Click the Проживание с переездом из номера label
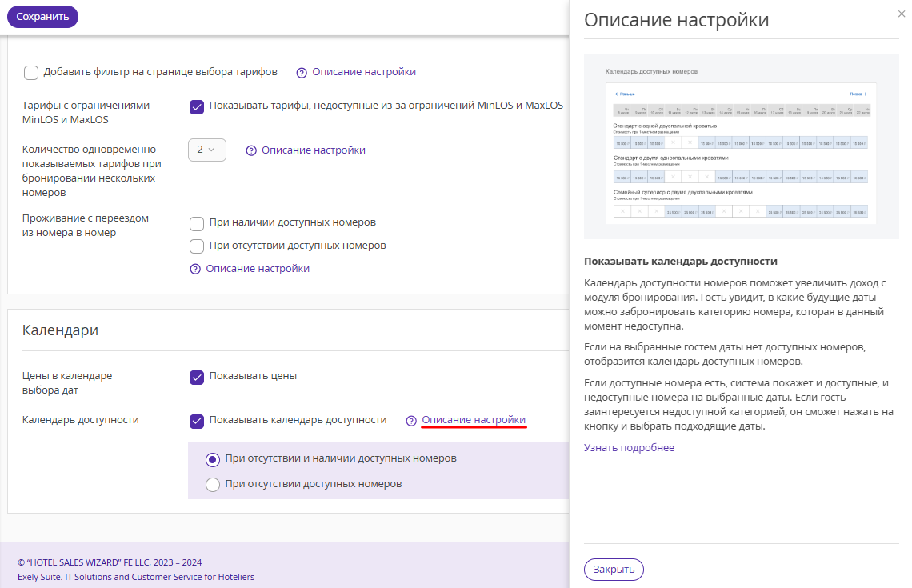Image resolution: width=912 pixels, height=588 pixels. click(86, 225)
